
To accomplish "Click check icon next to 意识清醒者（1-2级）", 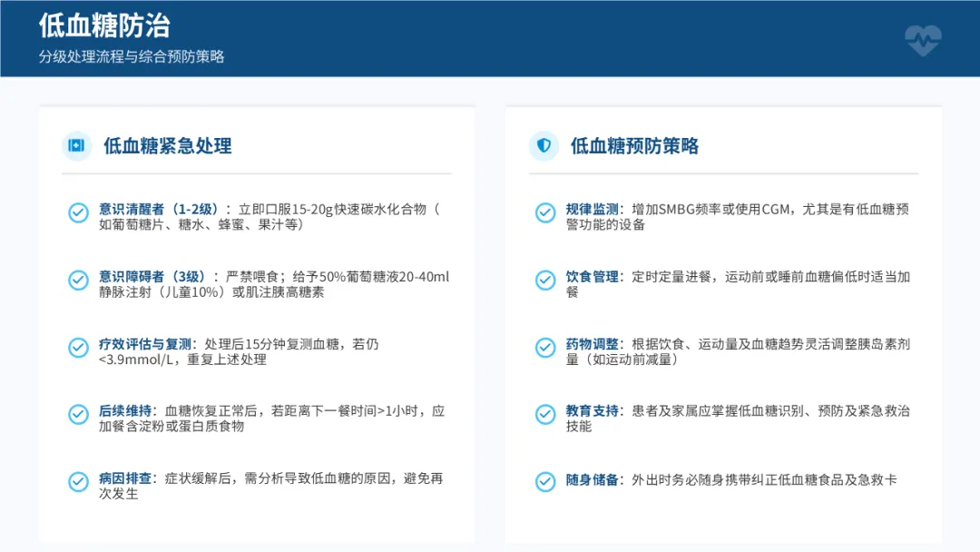I will pyautogui.click(x=78, y=212).
